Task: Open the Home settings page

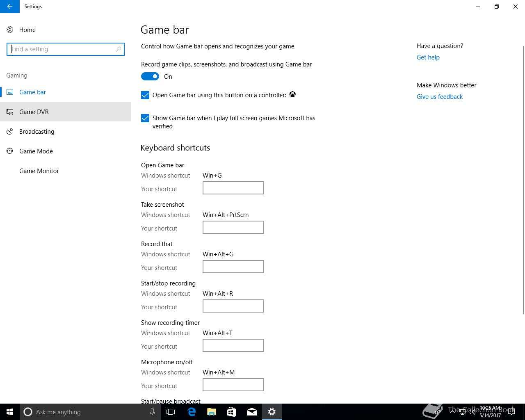Action: pyautogui.click(x=66, y=30)
